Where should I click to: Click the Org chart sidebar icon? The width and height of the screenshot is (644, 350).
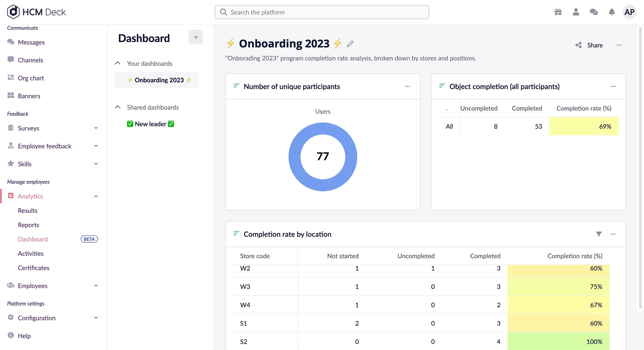[11, 78]
